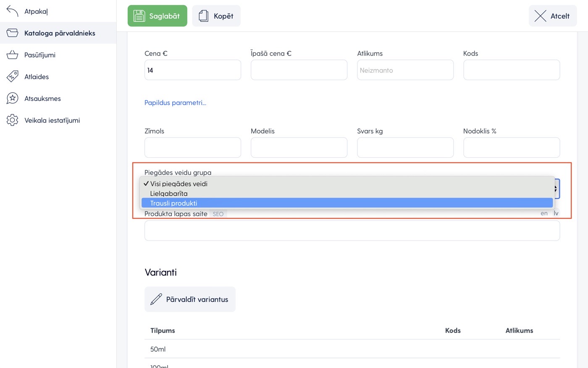Open Kataloga pārvaldnieks in sidebar
The height and width of the screenshot is (368, 588).
pyautogui.click(x=58, y=33)
